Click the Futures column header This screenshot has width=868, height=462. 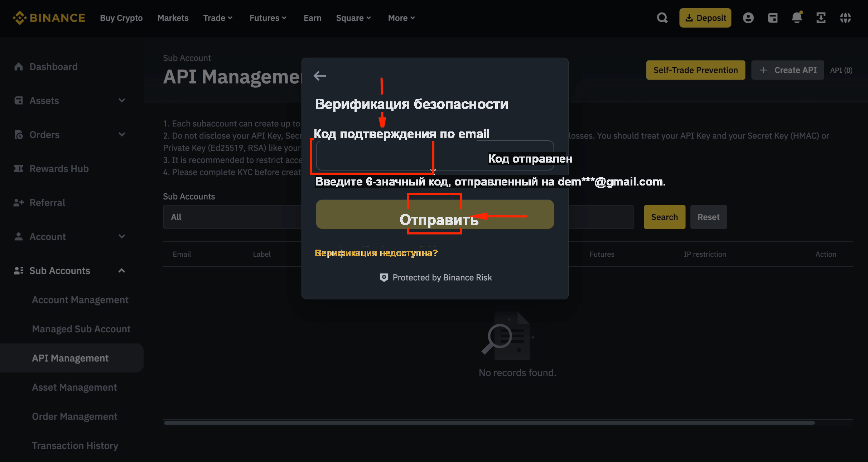point(602,254)
